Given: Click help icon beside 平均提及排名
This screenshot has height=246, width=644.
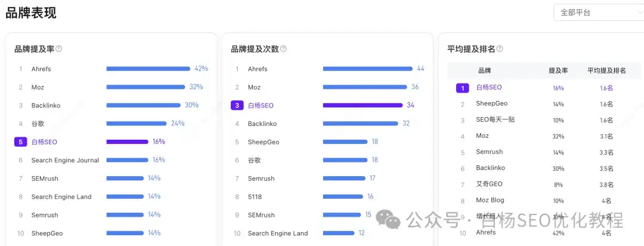Looking at the screenshot, I should tap(500, 49).
